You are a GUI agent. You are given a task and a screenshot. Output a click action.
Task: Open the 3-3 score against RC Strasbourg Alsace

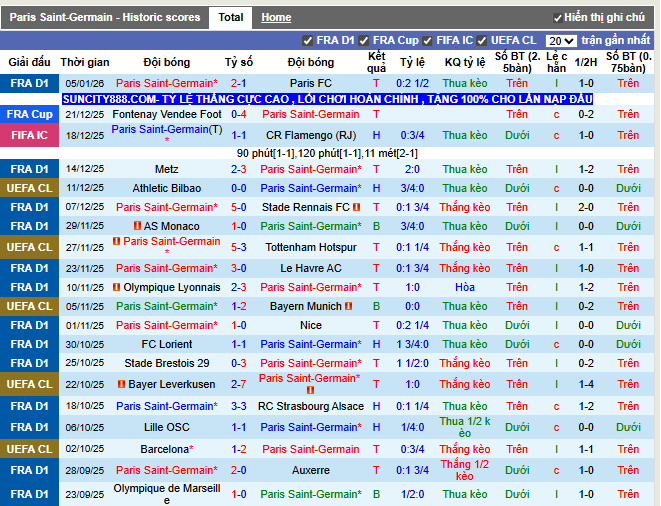tap(239, 406)
